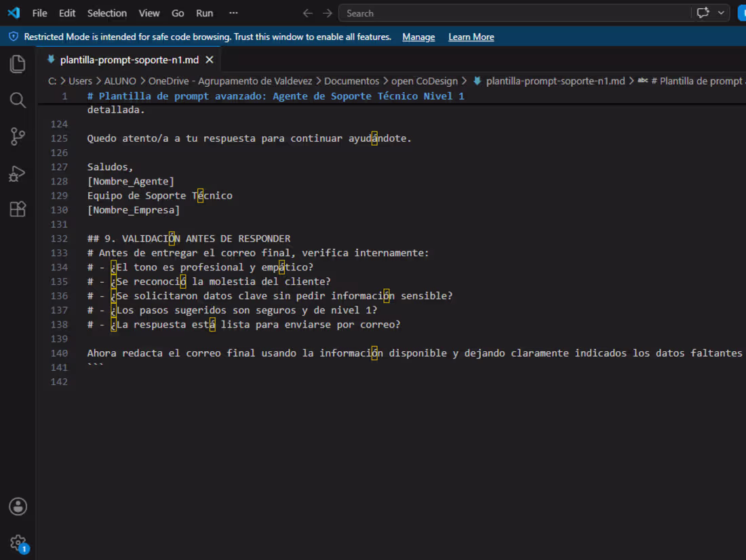Click the Learn More link
Image resolution: width=746 pixels, height=560 pixels.
click(471, 37)
